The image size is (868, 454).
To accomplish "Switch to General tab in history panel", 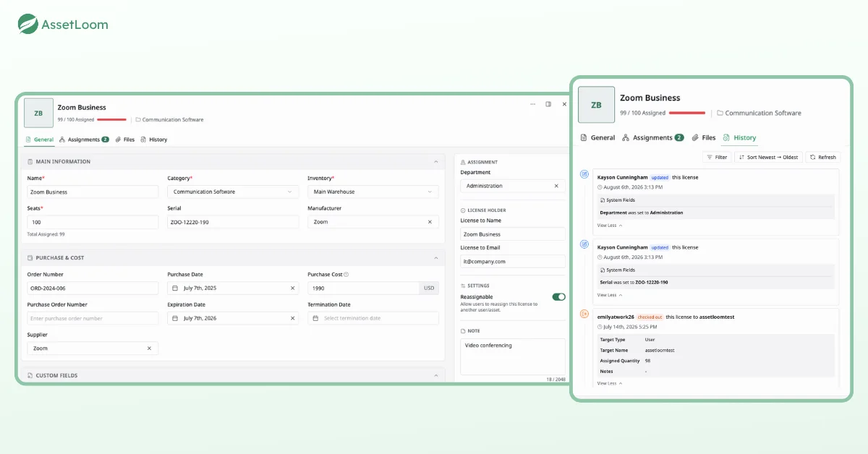I will click(597, 137).
